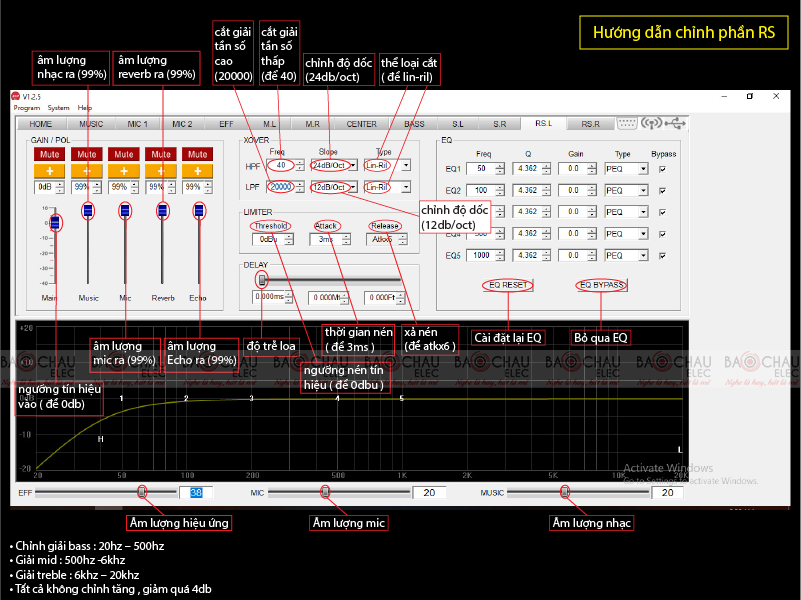Click the red app logo beside V1.2.5
This screenshot has width=801, height=600.
coord(15,97)
